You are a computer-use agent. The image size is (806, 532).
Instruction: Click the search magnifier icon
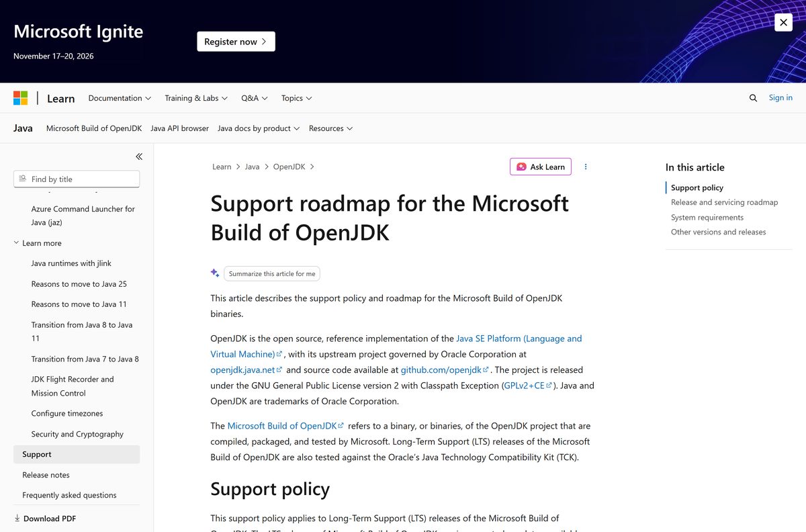click(x=753, y=98)
